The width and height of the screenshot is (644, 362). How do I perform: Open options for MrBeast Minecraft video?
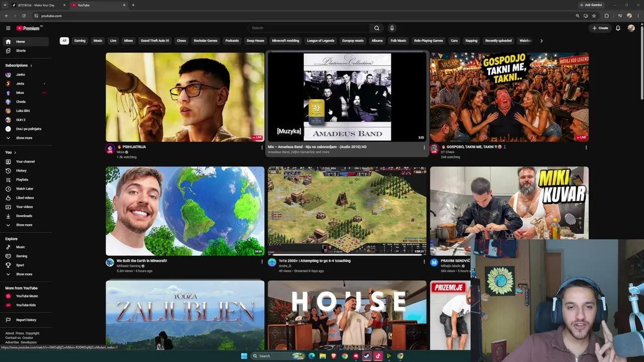(262, 261)
